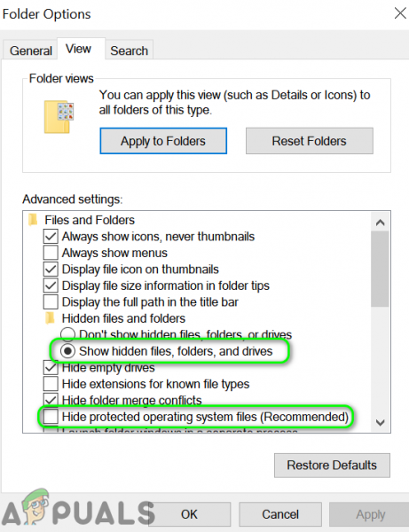Open the Search tab

coord(129,51)
